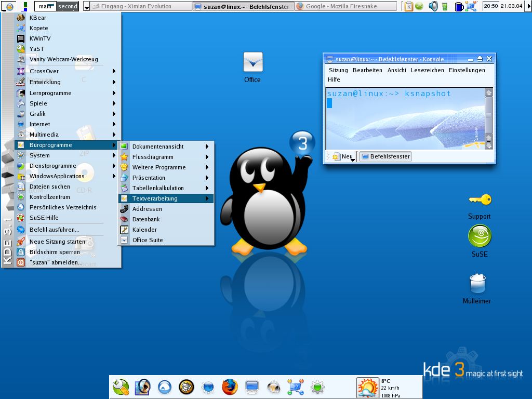
Task: Click the weather sun applet icon
Action: 367,387
